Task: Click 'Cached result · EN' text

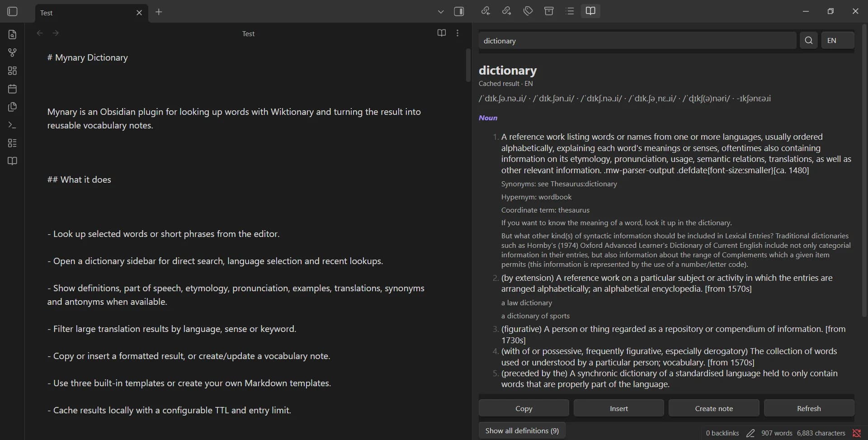Action: [506, 84]
